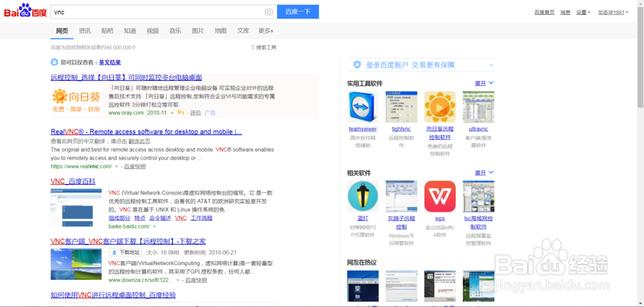Open the 百度首页 link
This screenshot has height=307, width=644.
click(x=544, y=12)
